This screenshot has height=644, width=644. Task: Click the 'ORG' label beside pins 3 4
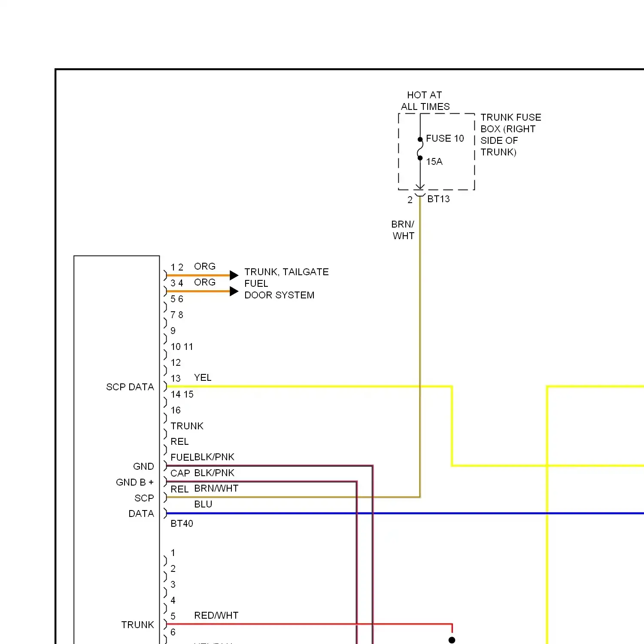click(x=205, y=283)
